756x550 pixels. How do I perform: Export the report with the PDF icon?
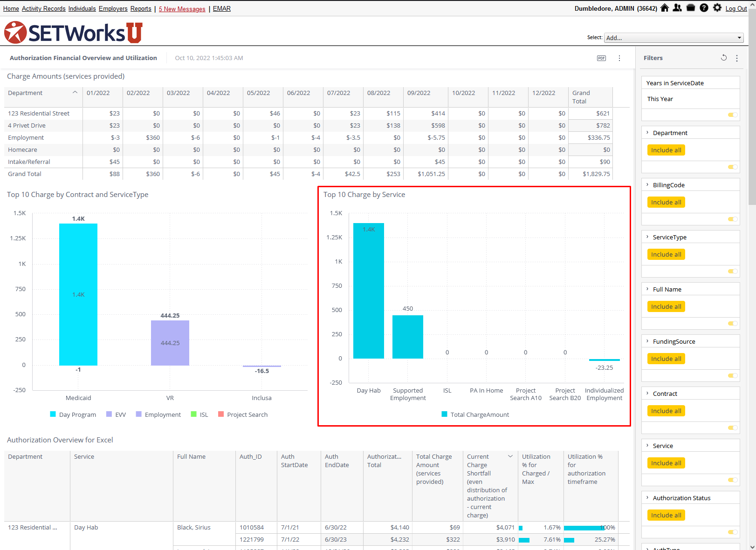(x=601, y=58)
